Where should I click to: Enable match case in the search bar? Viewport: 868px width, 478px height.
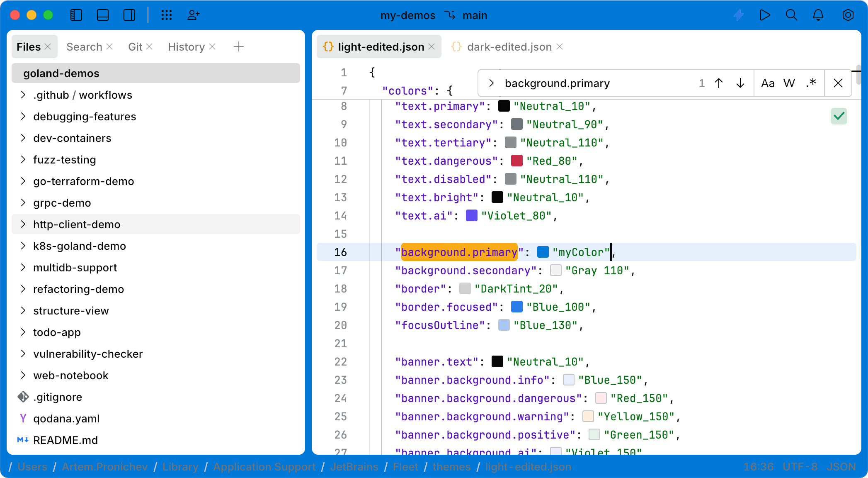pyautogui.click(x=768, y=83)
